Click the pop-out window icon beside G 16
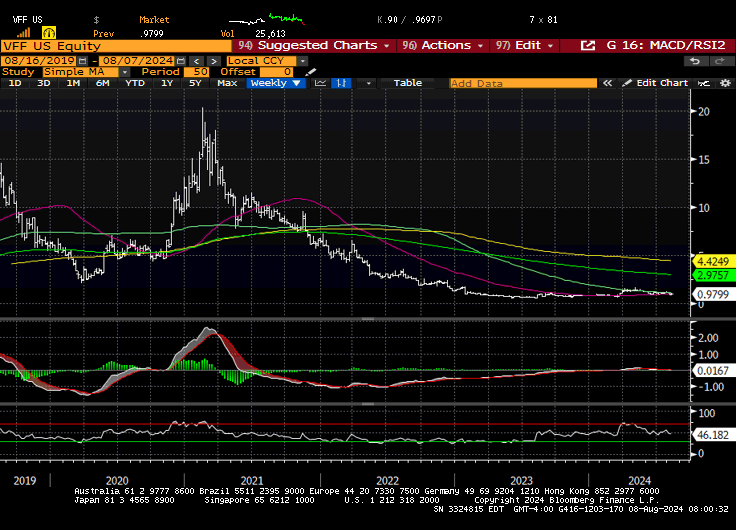736x530 pixels. (x=588, y=46)
